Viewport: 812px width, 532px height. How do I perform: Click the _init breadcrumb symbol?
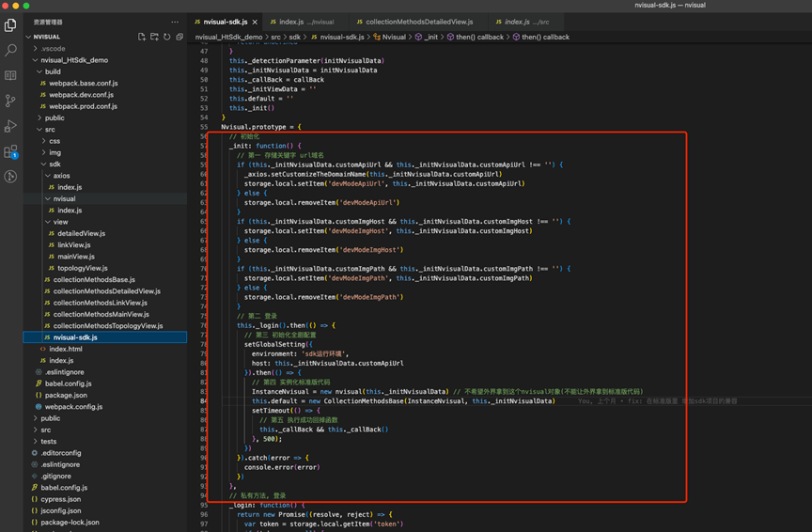431,37
